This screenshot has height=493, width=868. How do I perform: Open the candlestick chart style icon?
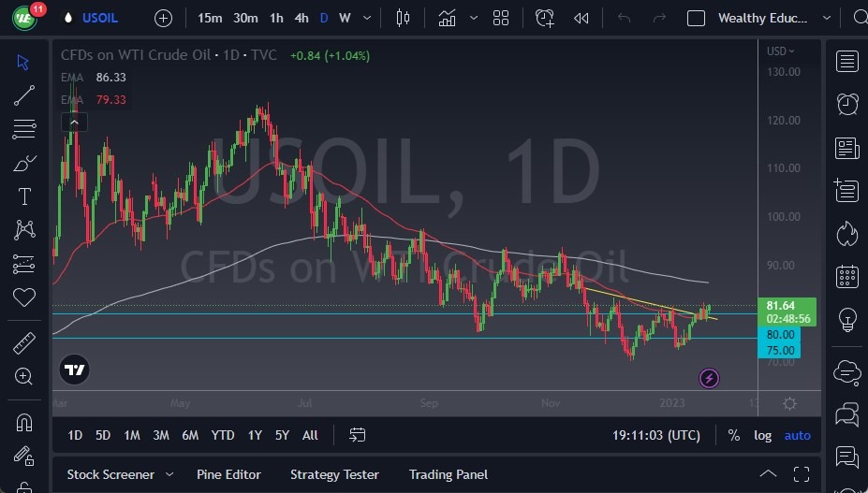click(x=404, y=18)
